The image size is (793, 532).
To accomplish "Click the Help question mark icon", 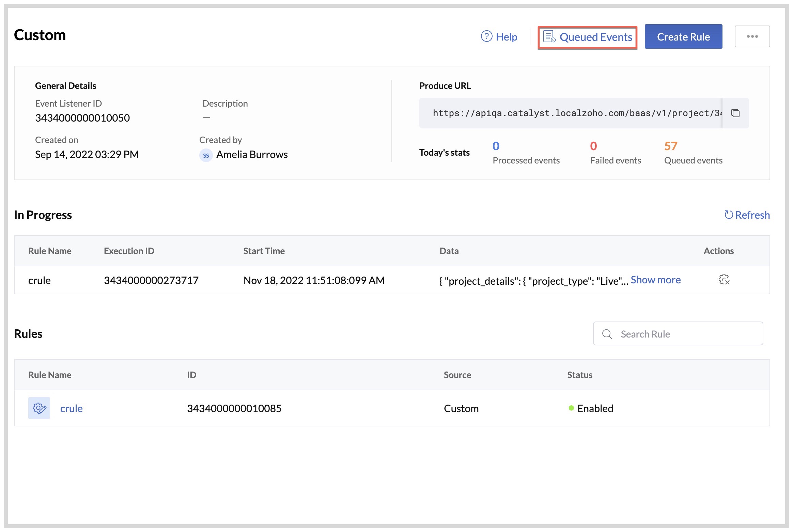I will coord(486,37).
